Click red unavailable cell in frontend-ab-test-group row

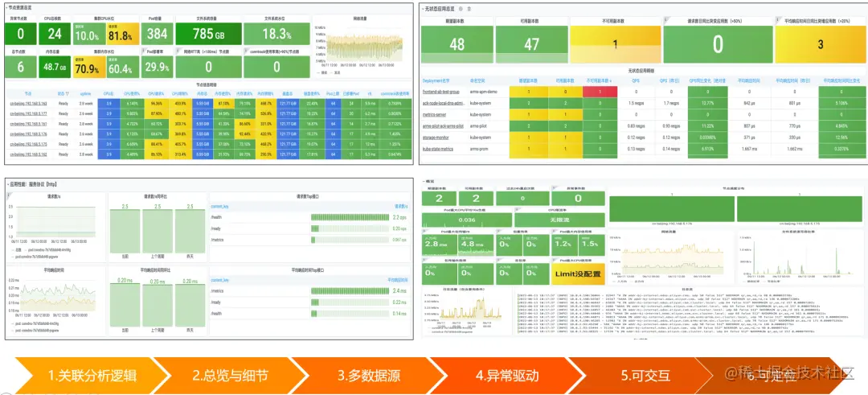[600, 92]
